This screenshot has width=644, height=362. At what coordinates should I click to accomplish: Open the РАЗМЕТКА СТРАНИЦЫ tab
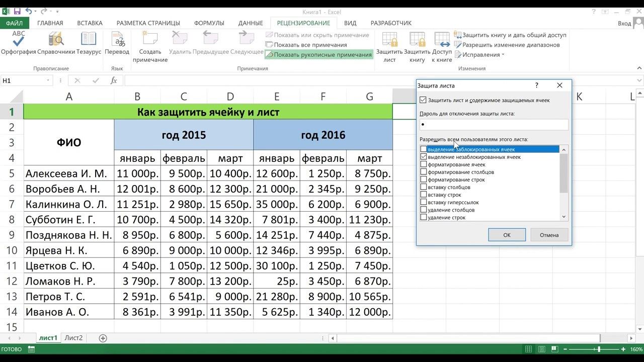pos(148,23)
